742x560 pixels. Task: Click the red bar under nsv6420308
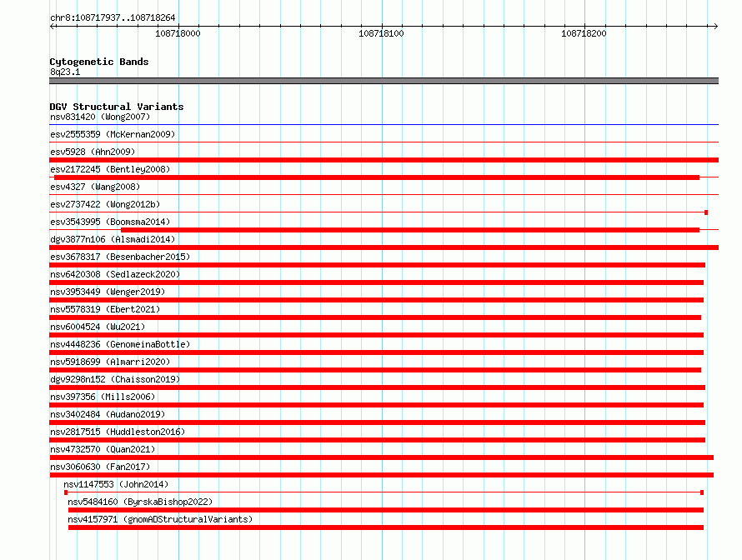[377, 282]
